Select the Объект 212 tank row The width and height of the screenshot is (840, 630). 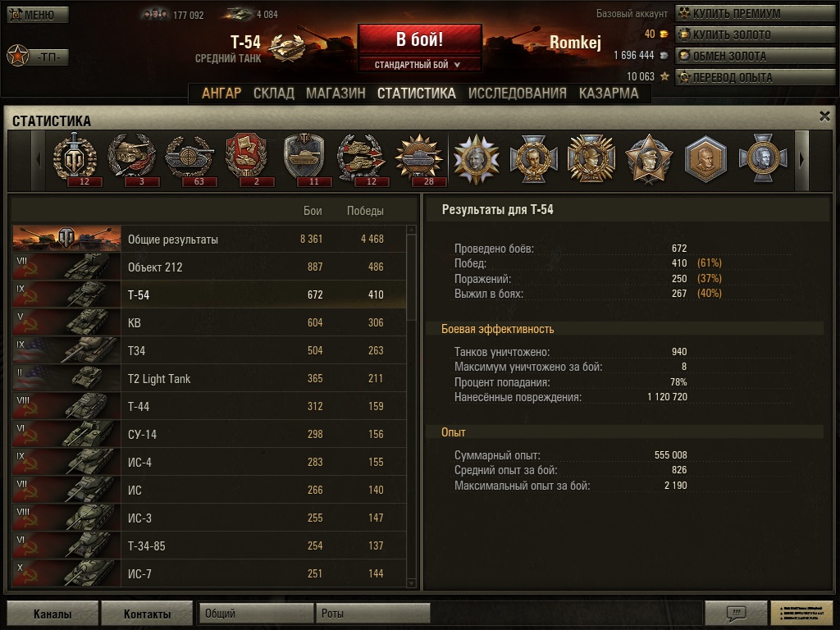tap(209, 267)
